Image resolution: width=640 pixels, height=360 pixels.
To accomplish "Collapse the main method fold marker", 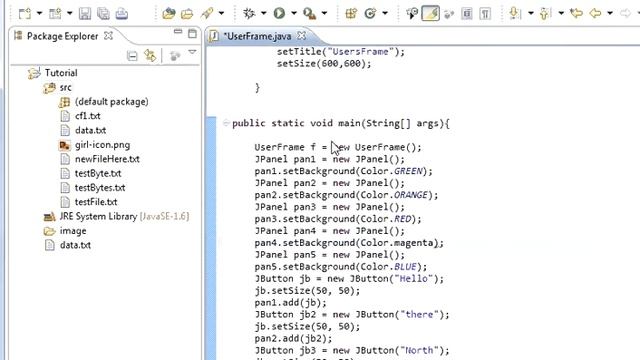I will [x=226, y=123].
